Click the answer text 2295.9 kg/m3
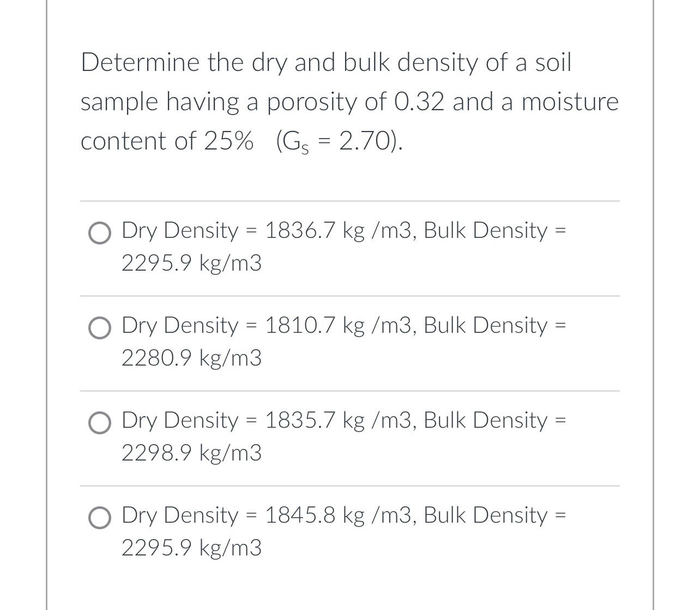 [191, 548]
